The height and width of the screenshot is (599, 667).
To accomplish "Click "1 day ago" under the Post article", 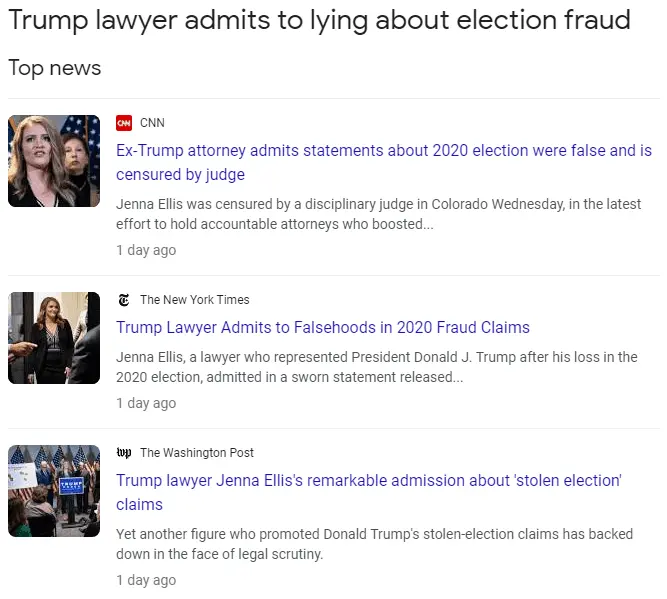I will tap(146, 580).
